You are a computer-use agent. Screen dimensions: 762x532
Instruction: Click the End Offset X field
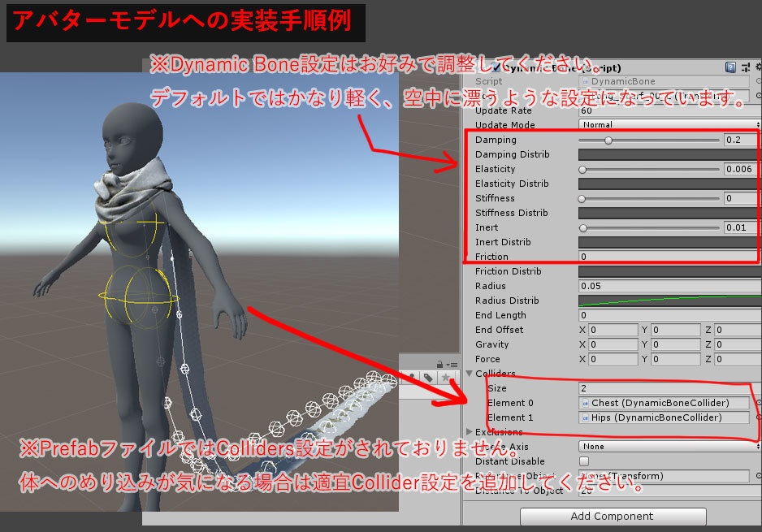[x=613, y=330]
